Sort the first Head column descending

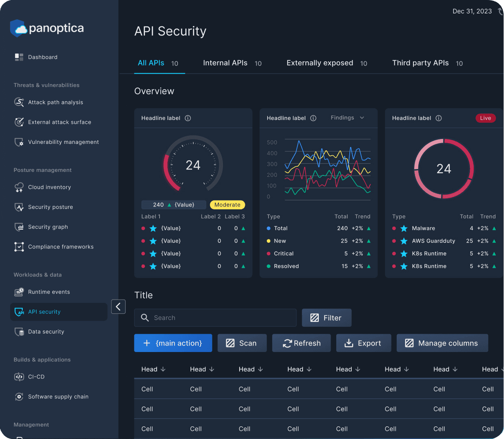pyautogui.click(x=164, y=369)
